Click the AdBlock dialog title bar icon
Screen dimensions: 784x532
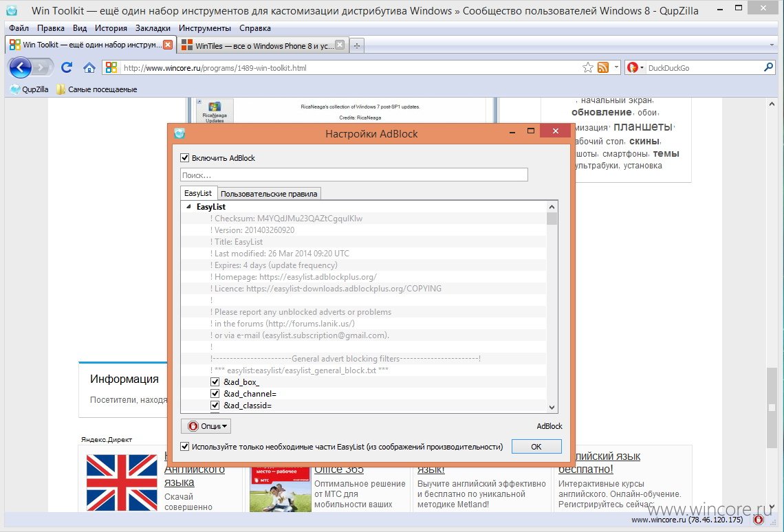[179, 133]
